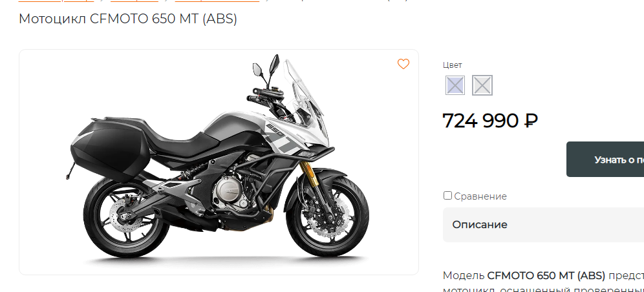Click the dark Узнать о button
Image resolution: width=644 pixels, height=292 pixels.
point(605,160)
